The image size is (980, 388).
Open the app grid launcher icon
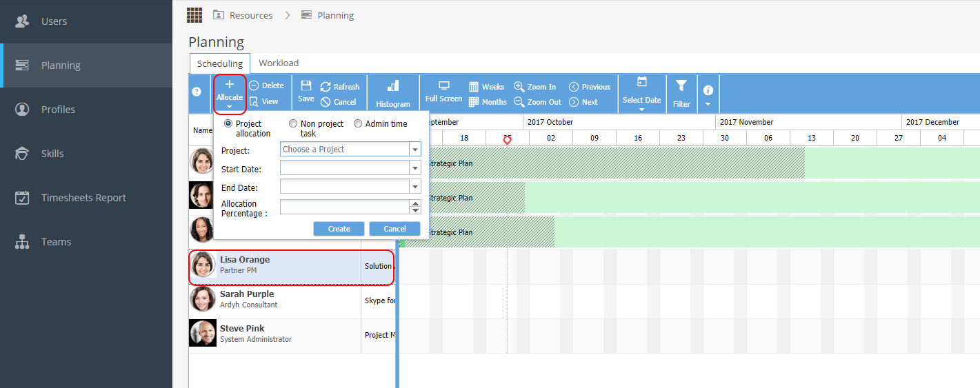coord(194,14)
